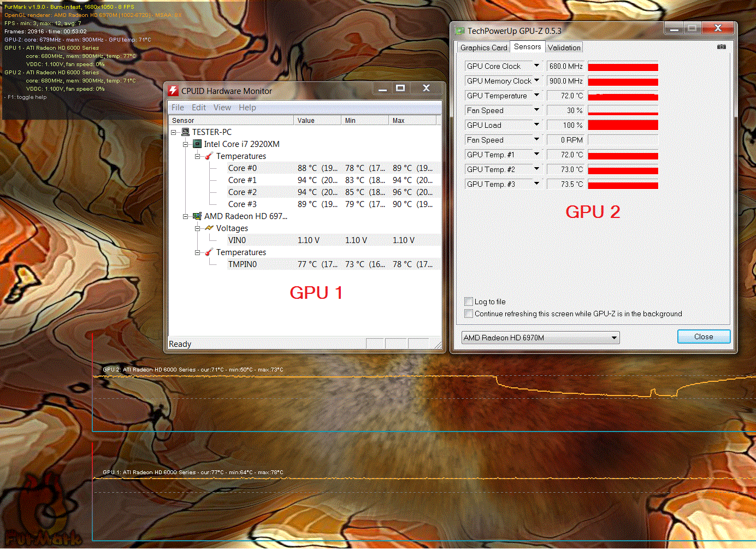This screenshot has height=549, width=756.
Task: Click the GPU Core Clock red graph
Action: pyautogui.click(x=623, y=67)
